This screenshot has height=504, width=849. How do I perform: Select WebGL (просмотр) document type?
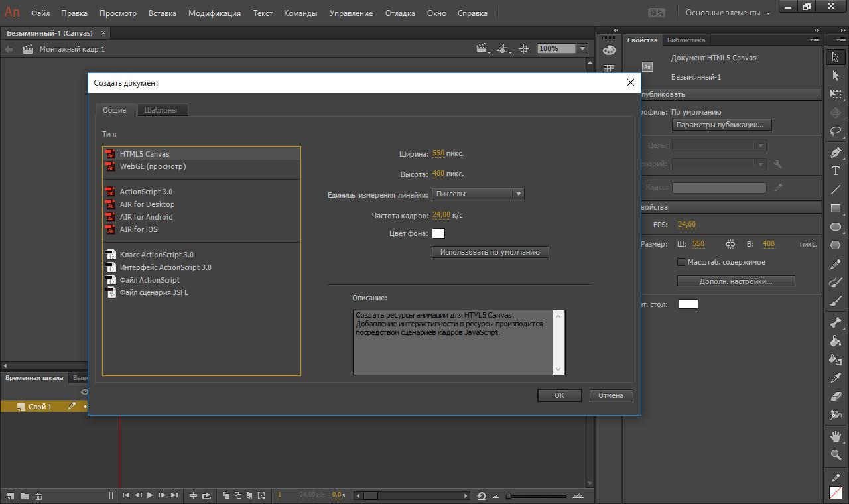click(202, 166)
